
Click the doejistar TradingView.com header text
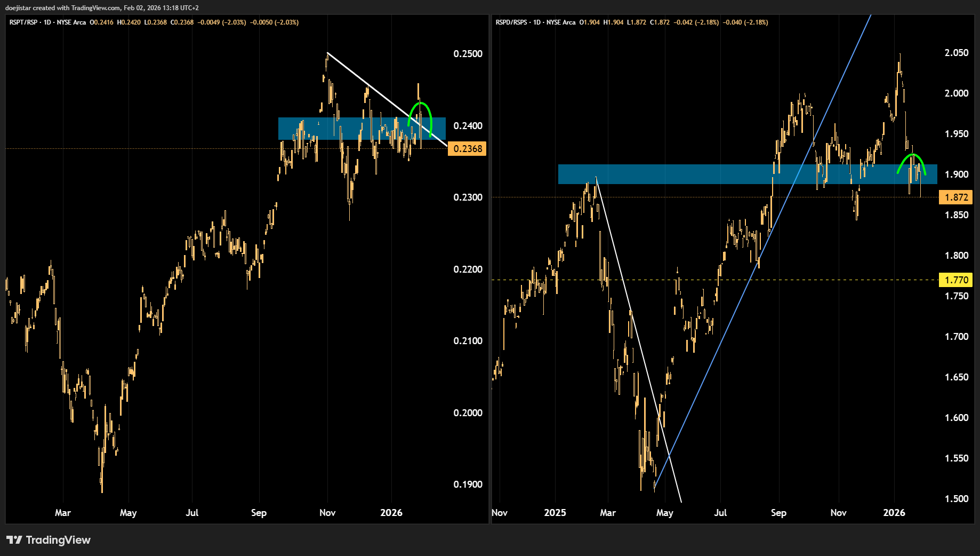[x=101, y=7]
